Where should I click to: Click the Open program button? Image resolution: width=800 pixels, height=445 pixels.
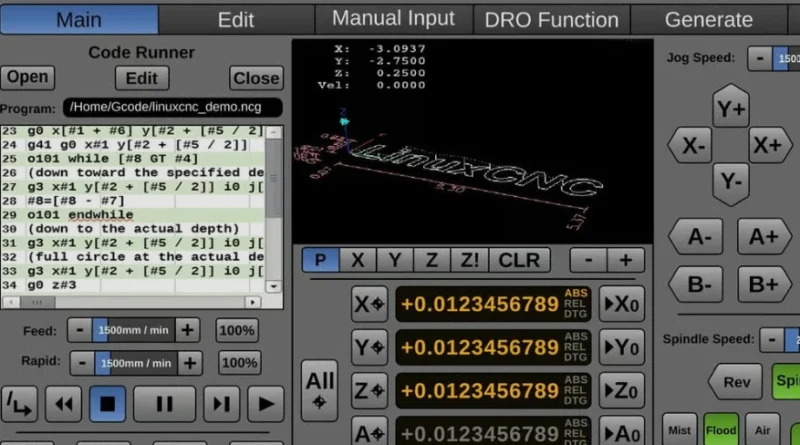[28, 78]
